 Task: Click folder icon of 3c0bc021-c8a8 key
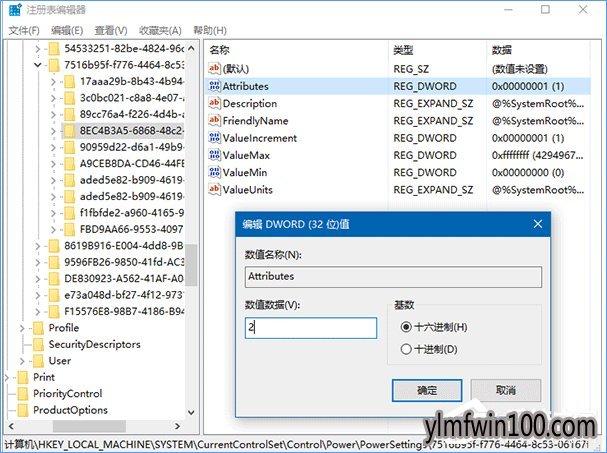pyautogui.click(x=69, y=98)
